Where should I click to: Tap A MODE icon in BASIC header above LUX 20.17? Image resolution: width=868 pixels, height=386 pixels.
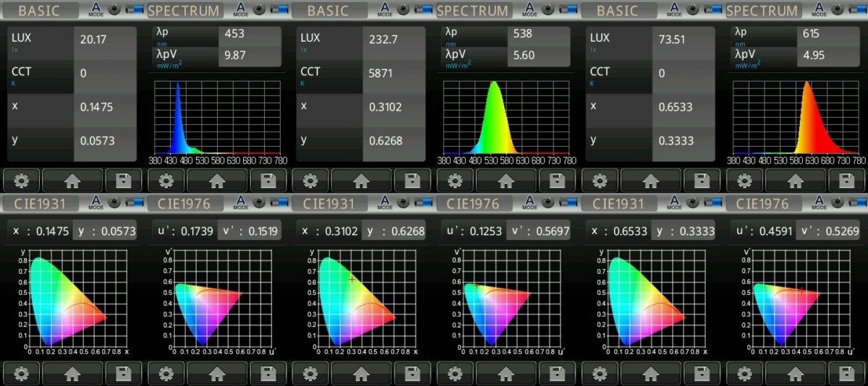tap(95, 10)
